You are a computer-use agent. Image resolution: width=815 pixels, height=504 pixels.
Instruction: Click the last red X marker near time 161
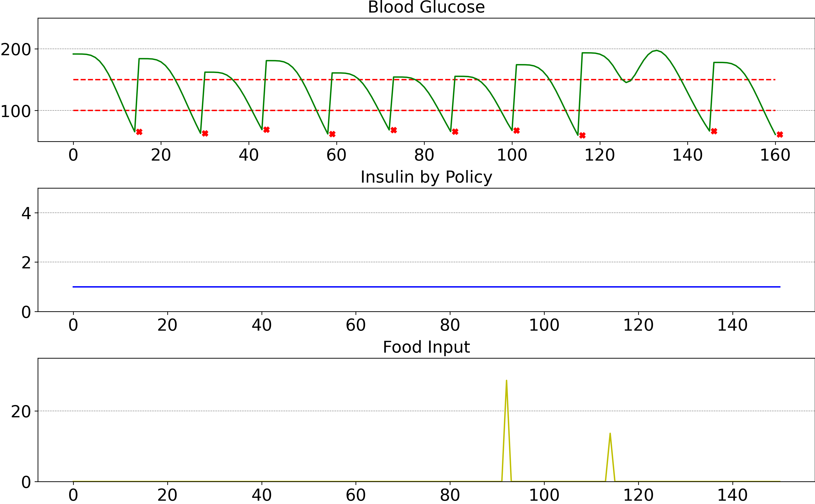[x=780, y=135]
